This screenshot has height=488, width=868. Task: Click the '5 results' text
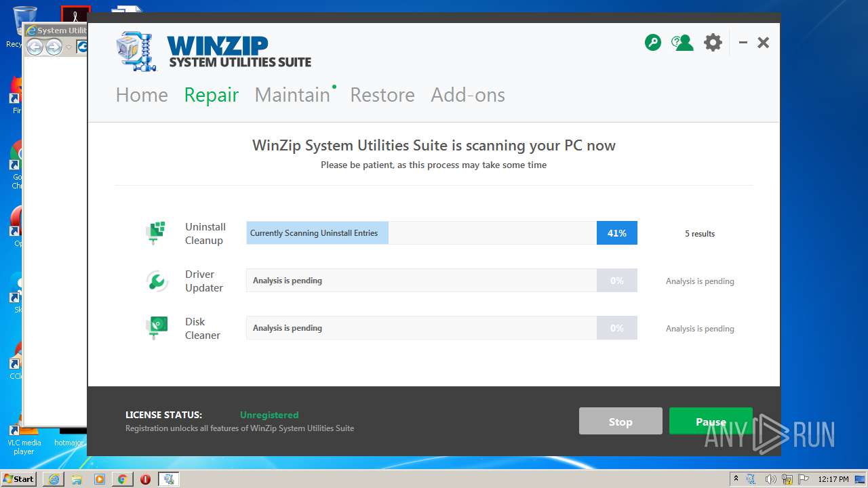pos(700,234)
